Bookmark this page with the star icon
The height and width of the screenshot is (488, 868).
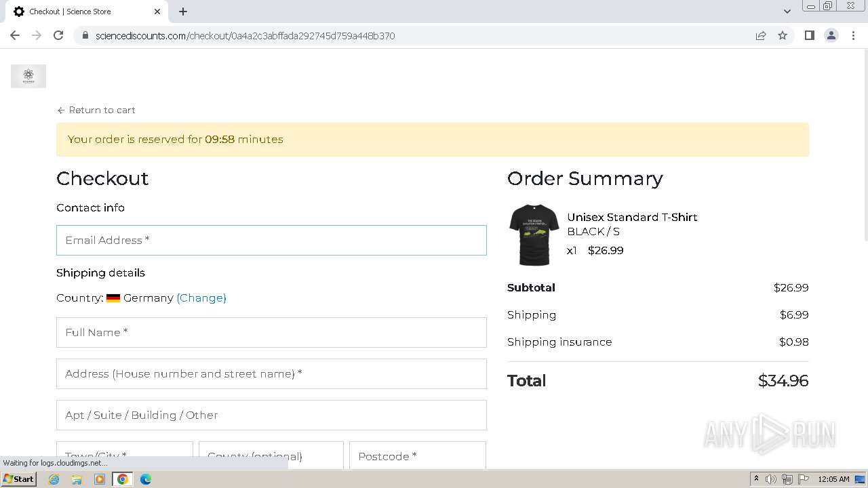[x=783, y=36]
